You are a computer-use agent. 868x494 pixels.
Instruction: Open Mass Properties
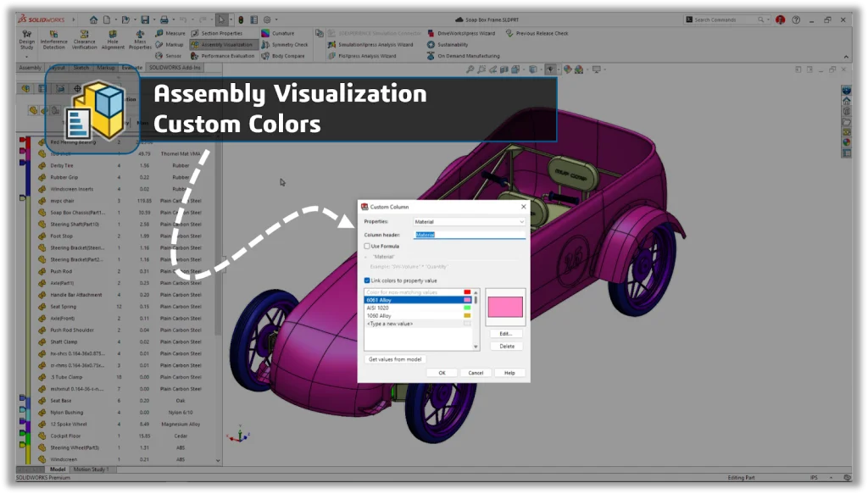coord(139,39)
